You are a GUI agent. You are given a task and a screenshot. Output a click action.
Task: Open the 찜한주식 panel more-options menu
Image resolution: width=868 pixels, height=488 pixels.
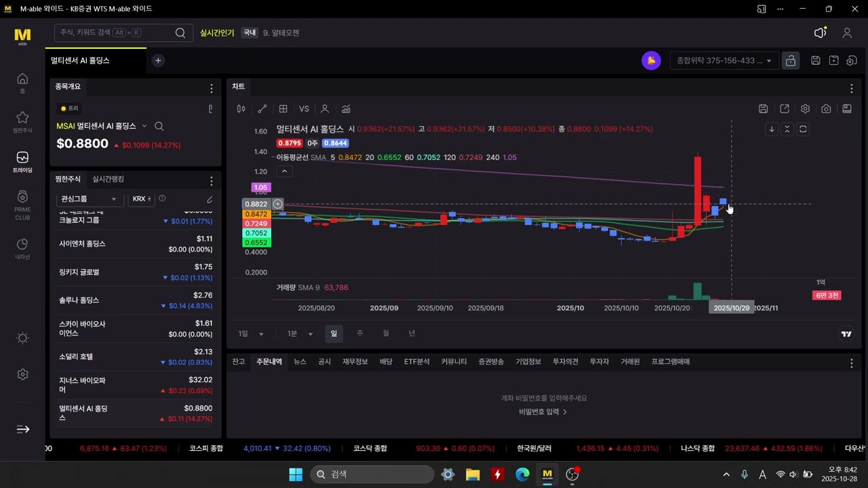point(212,181)
